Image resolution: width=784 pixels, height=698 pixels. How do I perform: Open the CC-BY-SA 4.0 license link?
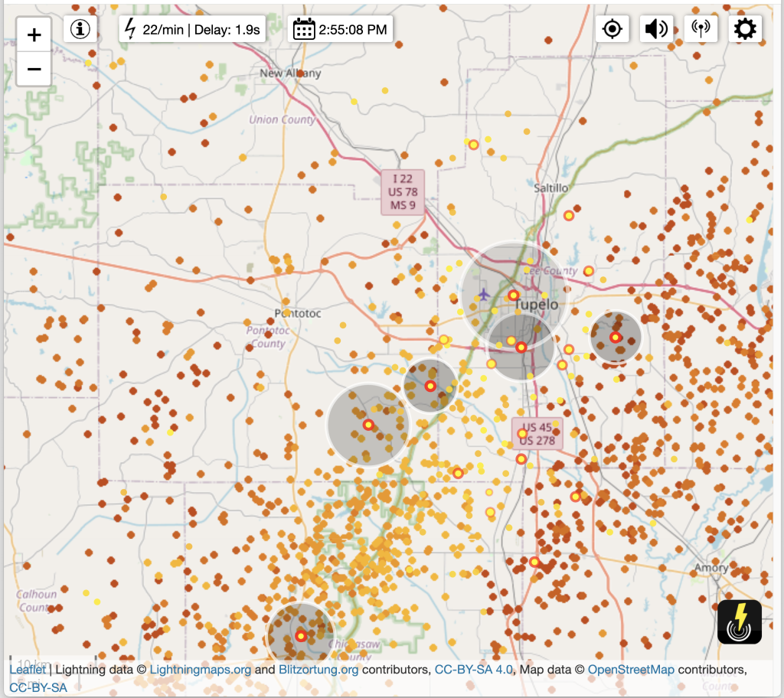point(473,670)
